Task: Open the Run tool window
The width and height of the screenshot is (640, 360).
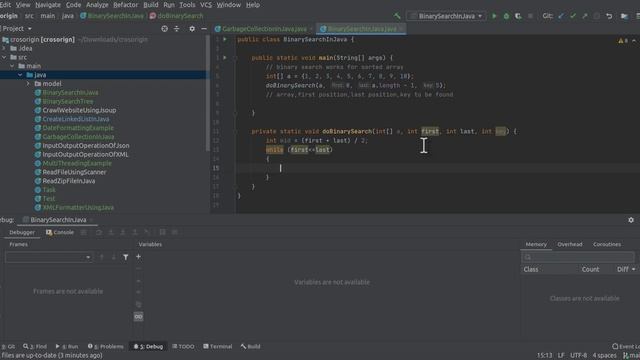Action: point(67,346)
